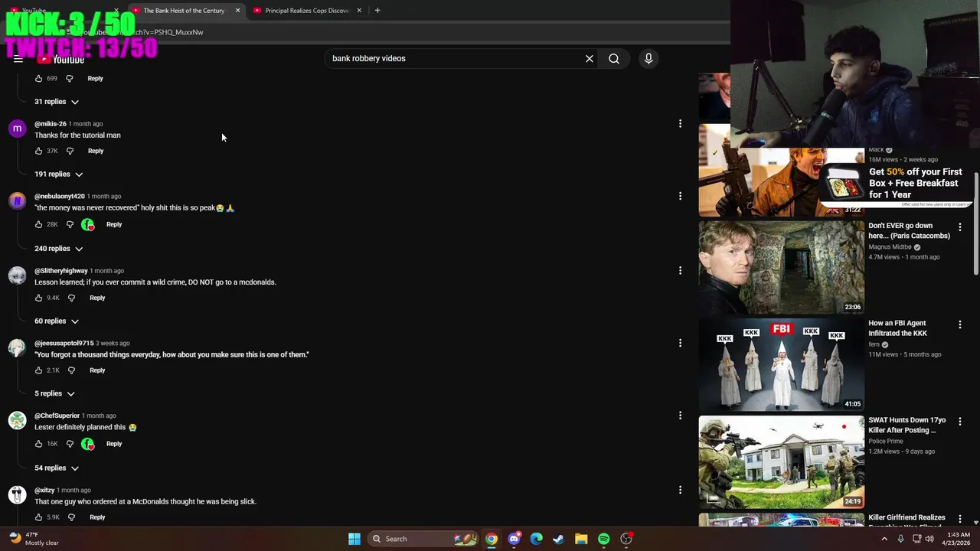Dislike the comment by @Slitheryhighway
The image size is (980, 551).
(x=71, y=298)
